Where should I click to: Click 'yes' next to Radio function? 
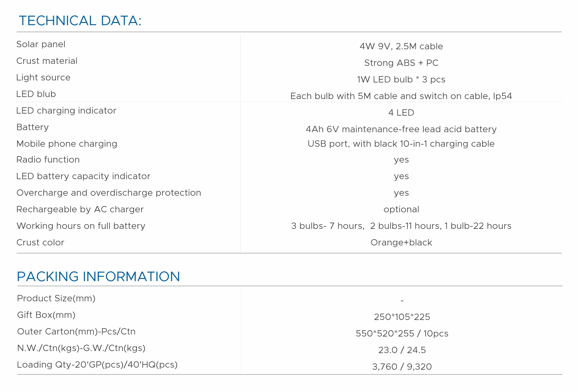(401, 160)
